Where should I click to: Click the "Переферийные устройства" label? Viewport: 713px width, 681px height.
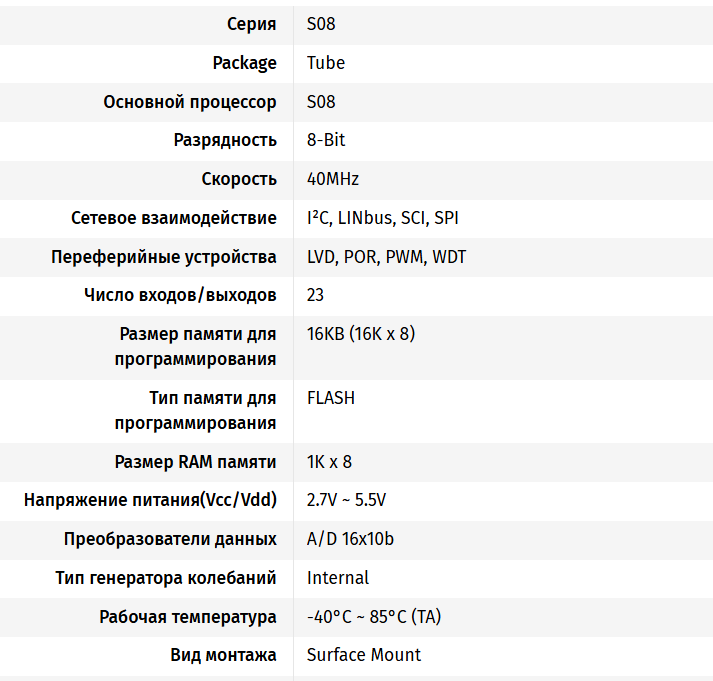pos(164,257)
